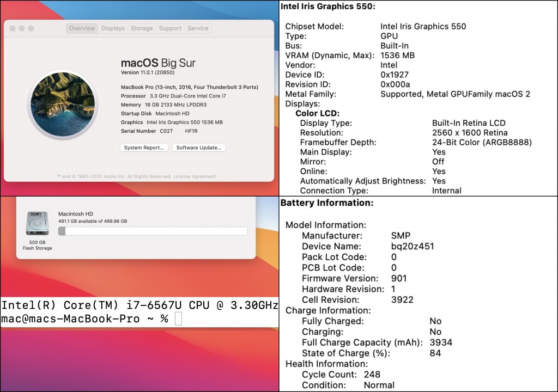The height and width of the screenshot is (392, 558).
Task: Click the Resolution value 2560 x 1600
Action: point(470,133)
